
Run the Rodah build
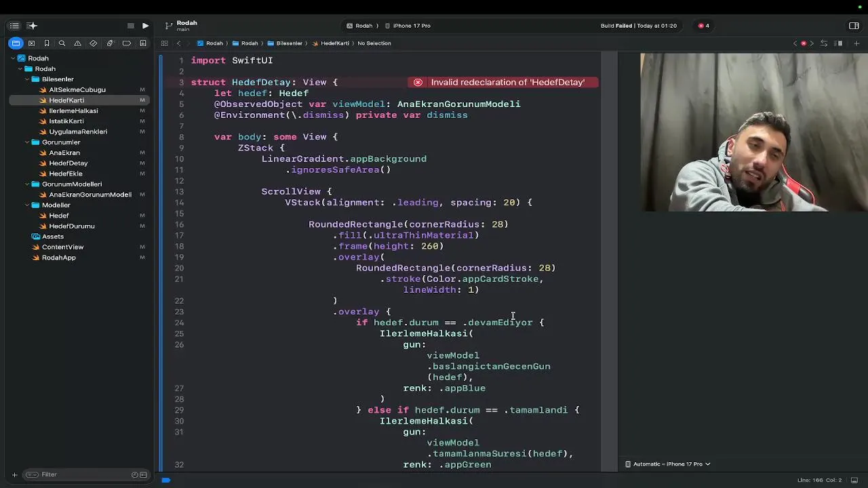tap(145, 26)
